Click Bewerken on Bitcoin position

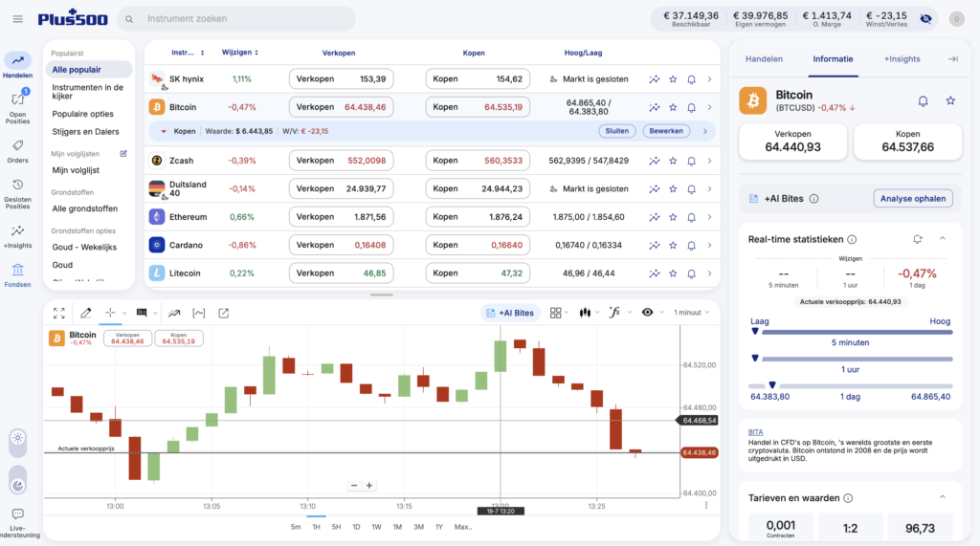coord(666,131)
